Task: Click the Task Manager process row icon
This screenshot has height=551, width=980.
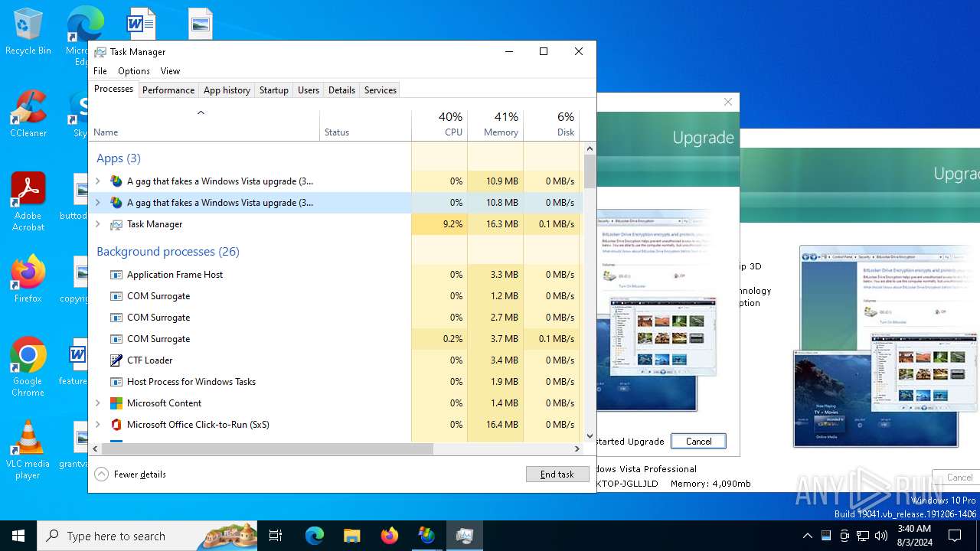Action: coord(116,224)
